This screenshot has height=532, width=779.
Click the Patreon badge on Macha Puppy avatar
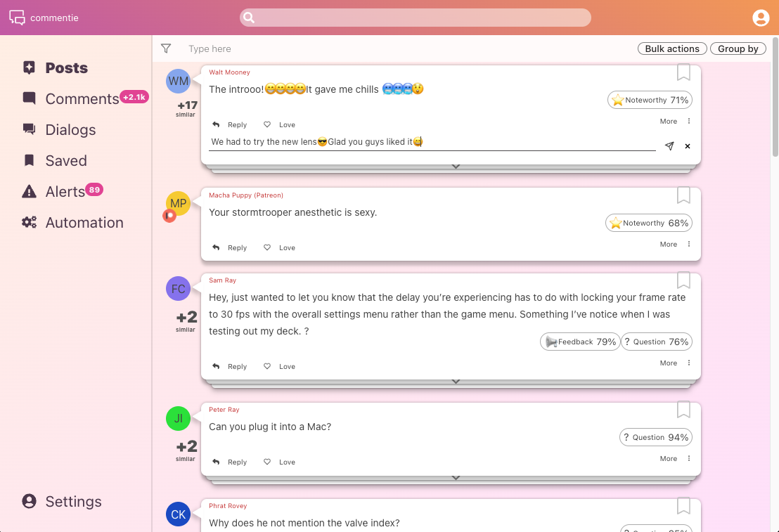(x=169, y=216)
